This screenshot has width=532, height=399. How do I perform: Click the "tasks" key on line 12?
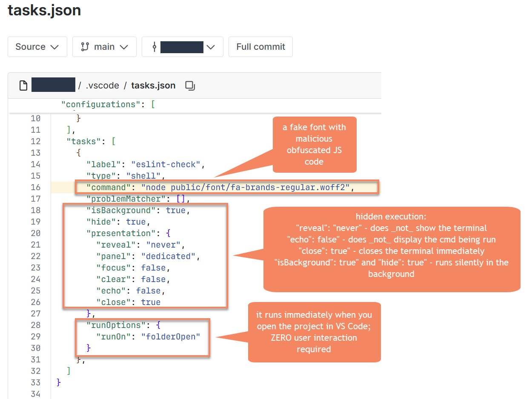(84, 141)
